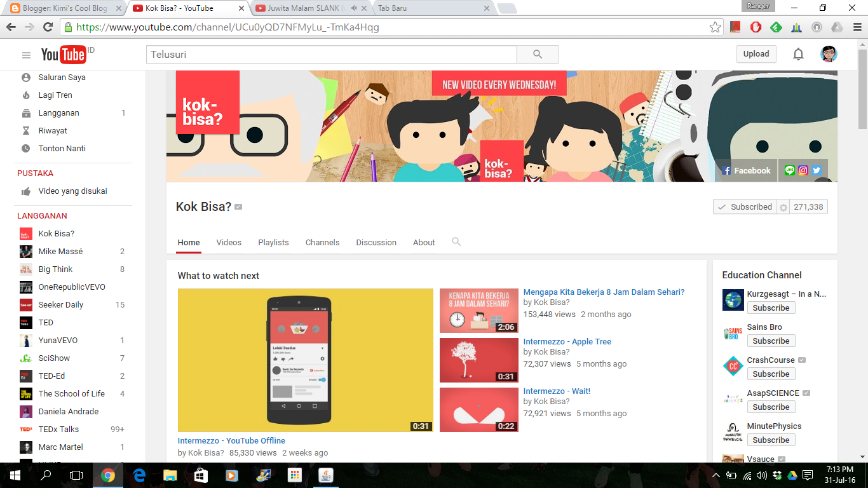Open the Intermezzo - Apple Tree video title
Viewport: 868px width, 488px height.
pos(567,342)
